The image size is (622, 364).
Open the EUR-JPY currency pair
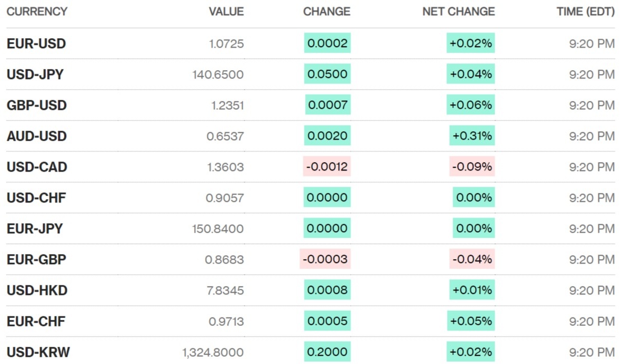pos(34,229)
